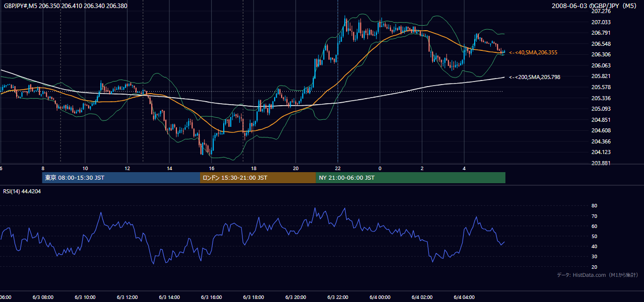Click the bottom time label 6/3 22:00
The height and width of the screenshot is (302, 644).
[338, 297]
